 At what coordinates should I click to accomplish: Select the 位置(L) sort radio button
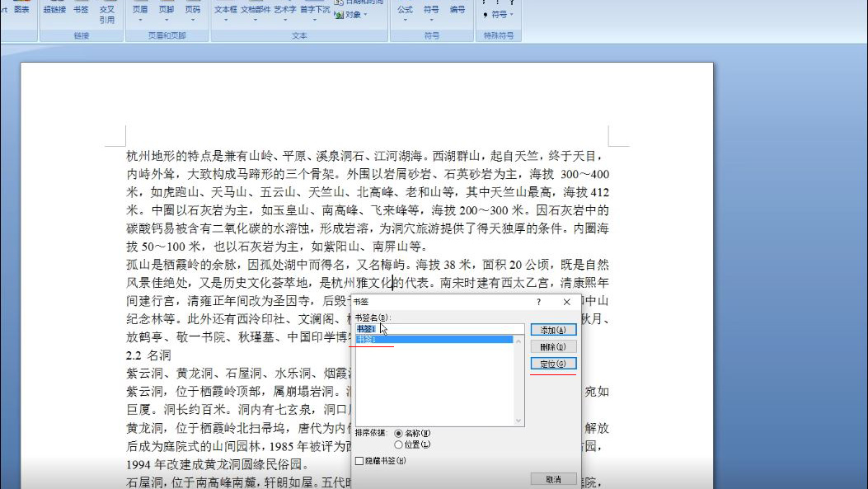point(398,444)
